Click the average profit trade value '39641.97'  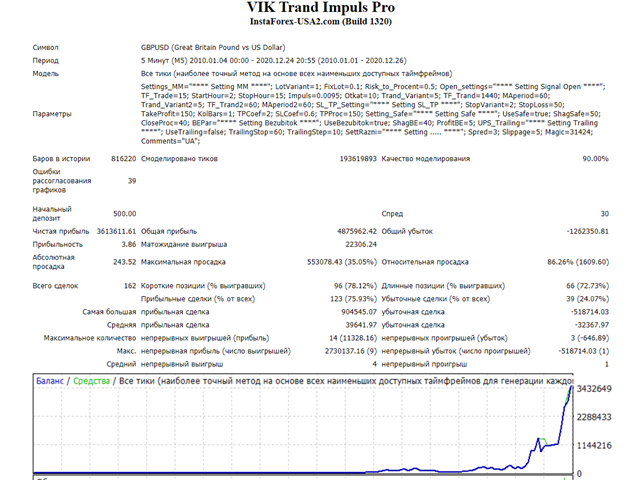[361, 325]
